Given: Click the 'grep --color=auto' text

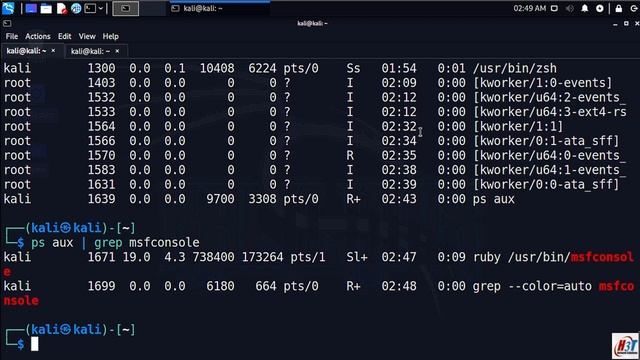Looking at the screenshot, I should [532, 287].
